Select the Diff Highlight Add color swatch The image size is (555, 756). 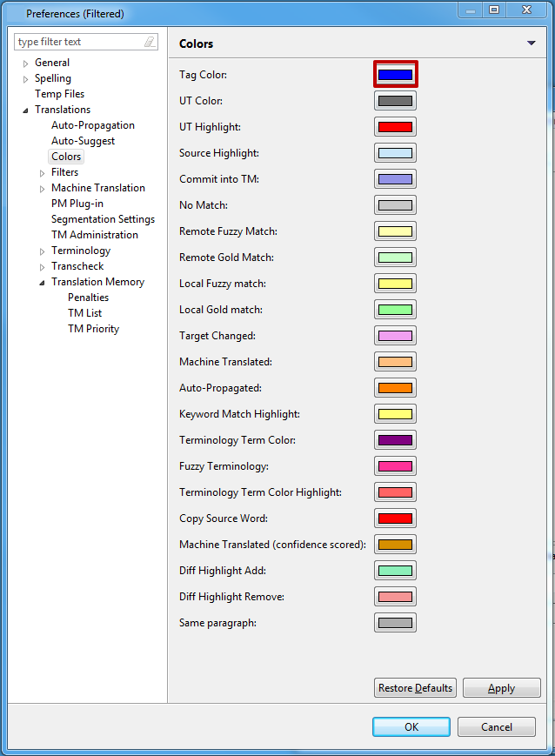click(x=395, y=571)
